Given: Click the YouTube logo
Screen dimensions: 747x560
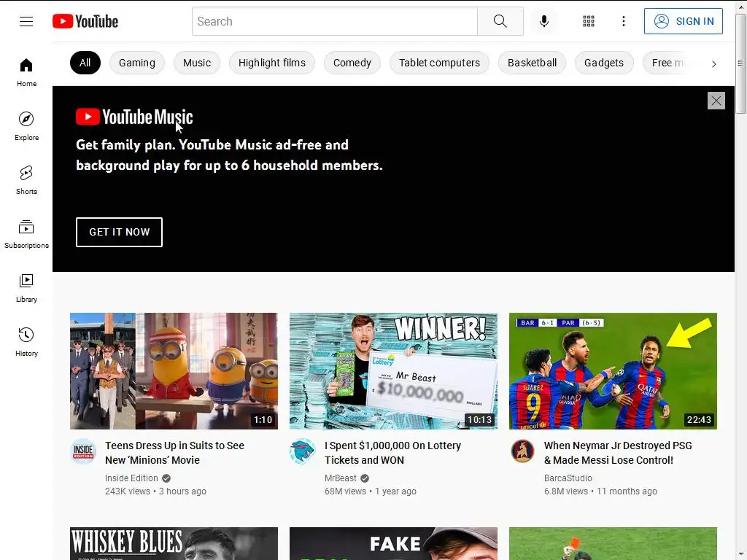Looking at the screenshot, I should pyautogui.click(x=85, y=21).
